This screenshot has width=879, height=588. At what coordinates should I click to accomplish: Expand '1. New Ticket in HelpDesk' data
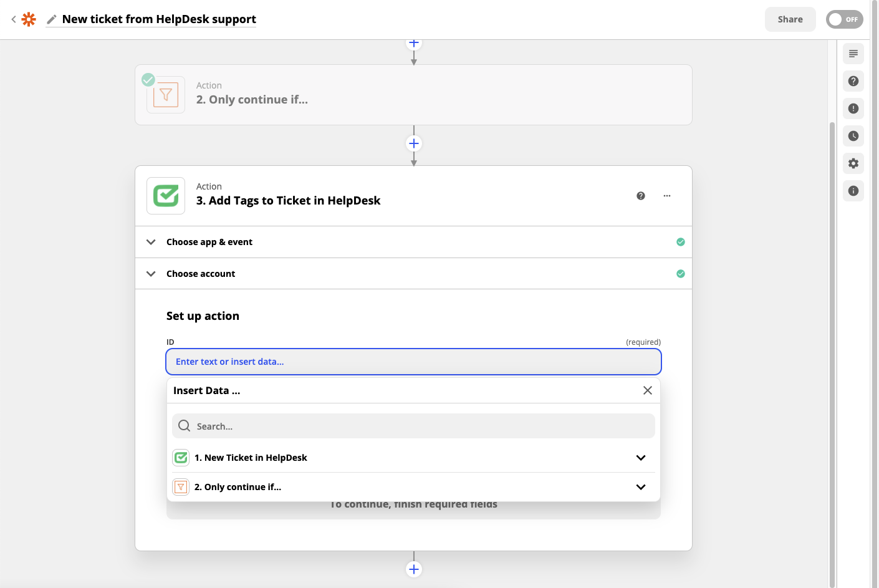coord(641,458)
